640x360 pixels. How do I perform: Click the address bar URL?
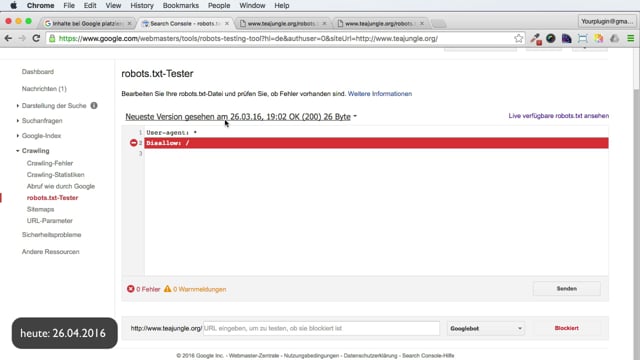pos(248,39)
